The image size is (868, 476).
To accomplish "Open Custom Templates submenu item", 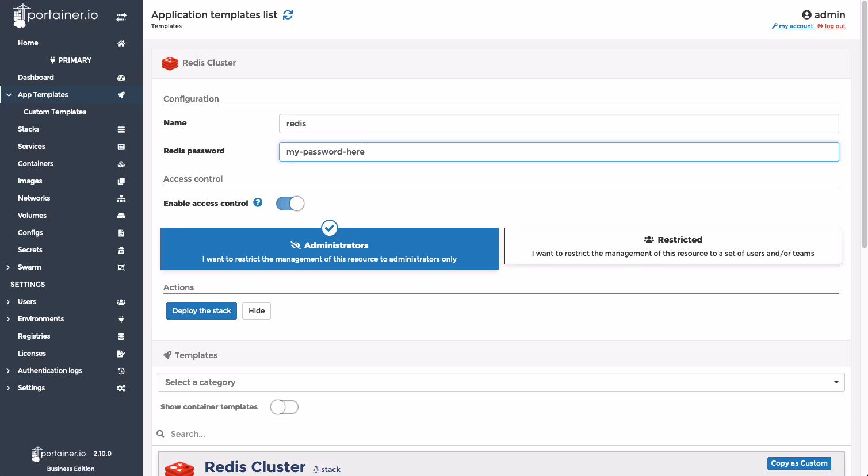I will pyautogui.click(x=55, y=112).
